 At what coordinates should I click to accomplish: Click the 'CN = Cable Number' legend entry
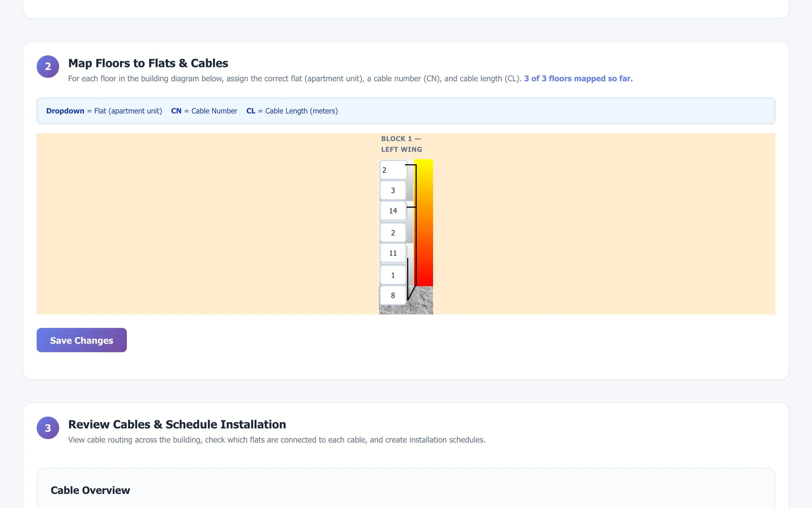pos(204,111)
